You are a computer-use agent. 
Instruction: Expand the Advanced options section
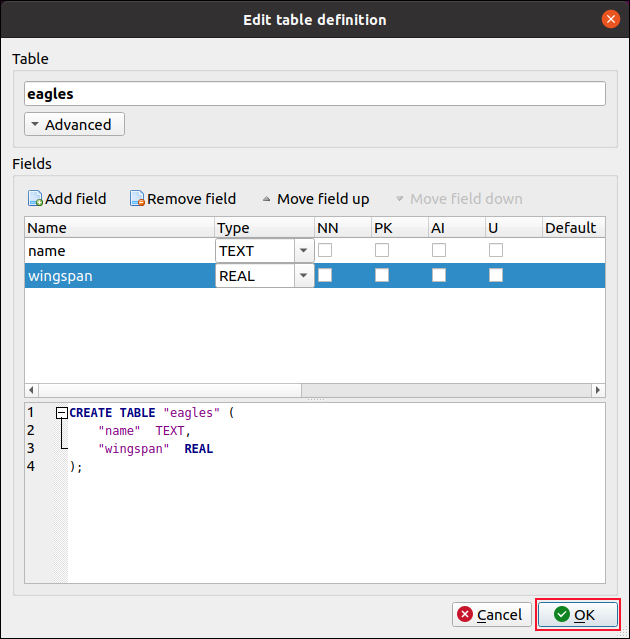[75, 125]
